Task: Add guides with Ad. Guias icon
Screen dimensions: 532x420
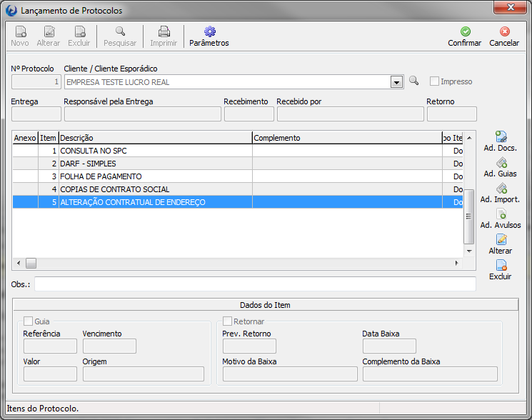Action: 501,163
